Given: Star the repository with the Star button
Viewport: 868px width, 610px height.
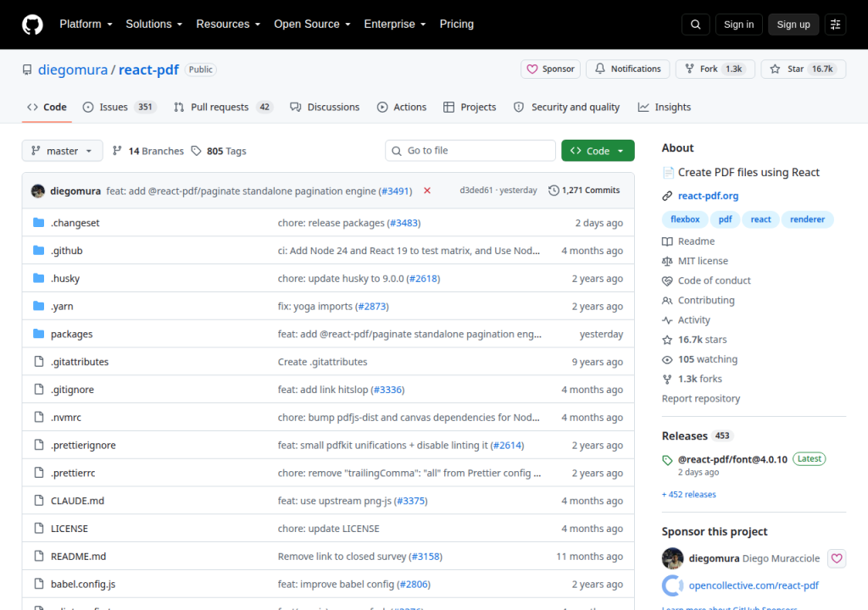Looking at the screenshot, I should pyautogui.click(x=804, y=69).
